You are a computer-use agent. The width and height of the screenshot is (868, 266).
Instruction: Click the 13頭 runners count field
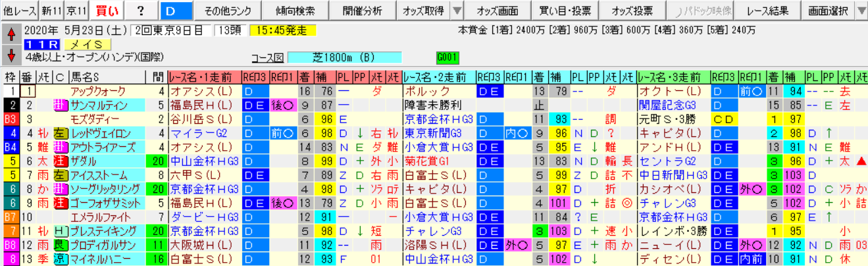(x=230, y=30)
